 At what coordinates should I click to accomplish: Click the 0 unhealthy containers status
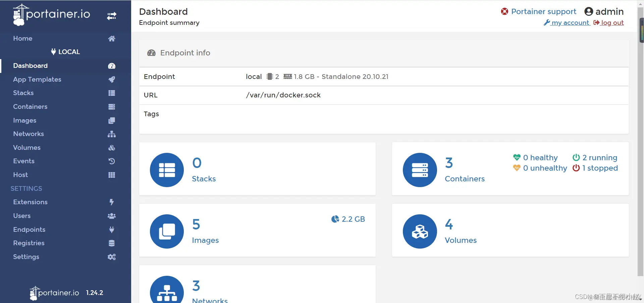tap(540, 168)
